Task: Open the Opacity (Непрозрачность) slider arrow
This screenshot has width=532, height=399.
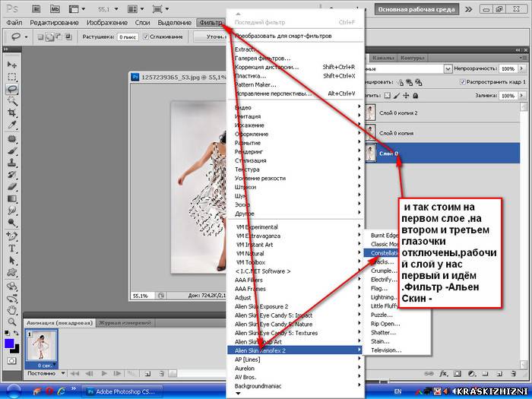Action: point(521,68)
